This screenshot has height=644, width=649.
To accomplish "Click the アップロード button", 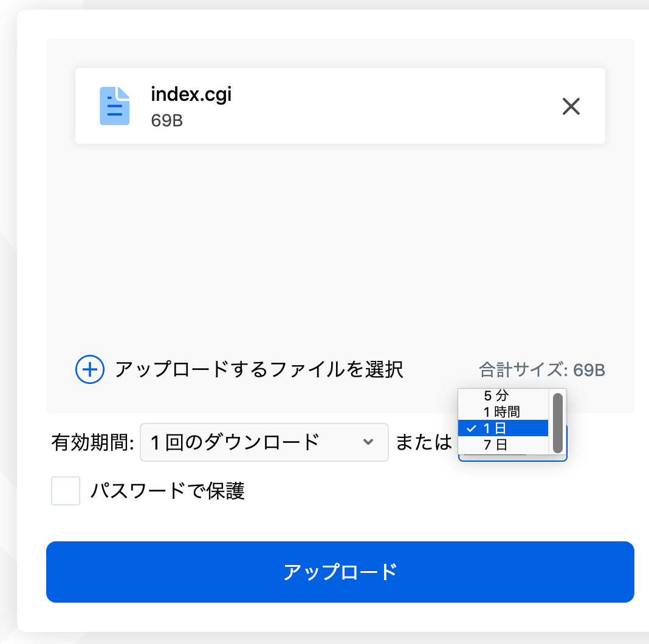I will 340,572.
